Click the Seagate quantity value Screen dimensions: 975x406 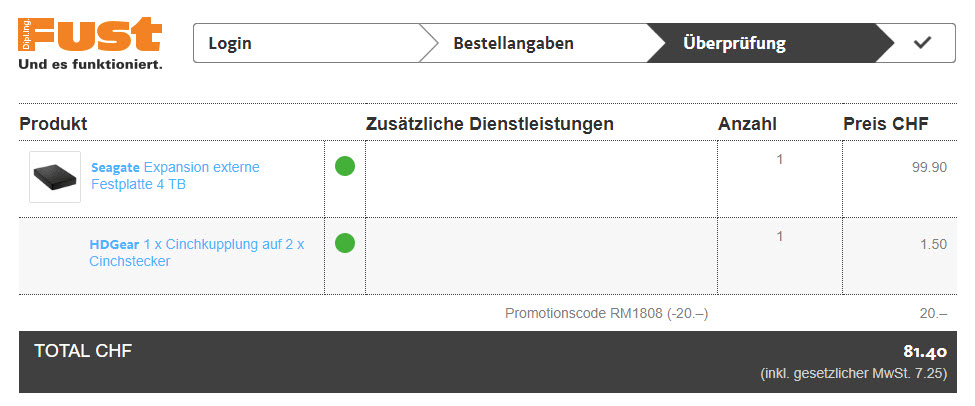(x=780, y=159)
